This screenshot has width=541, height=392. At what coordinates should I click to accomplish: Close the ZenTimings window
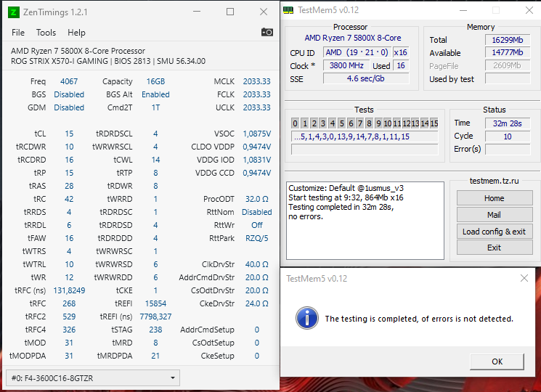[x=264, y=12]
